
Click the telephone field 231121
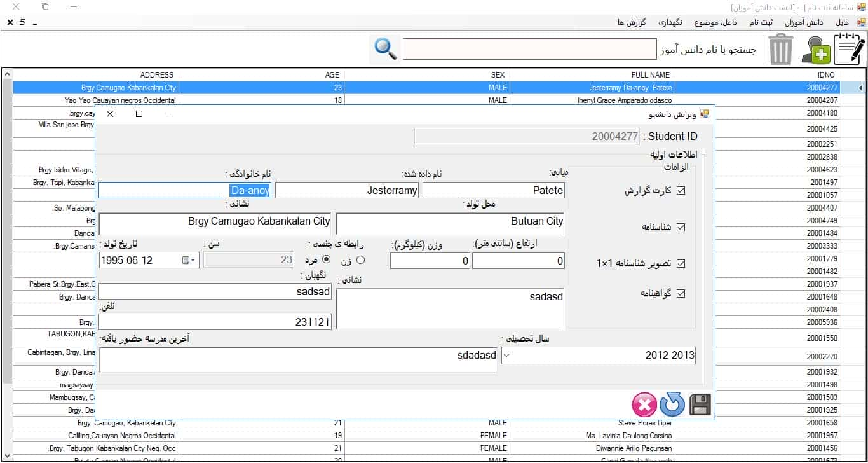click(x=215, y=322)
